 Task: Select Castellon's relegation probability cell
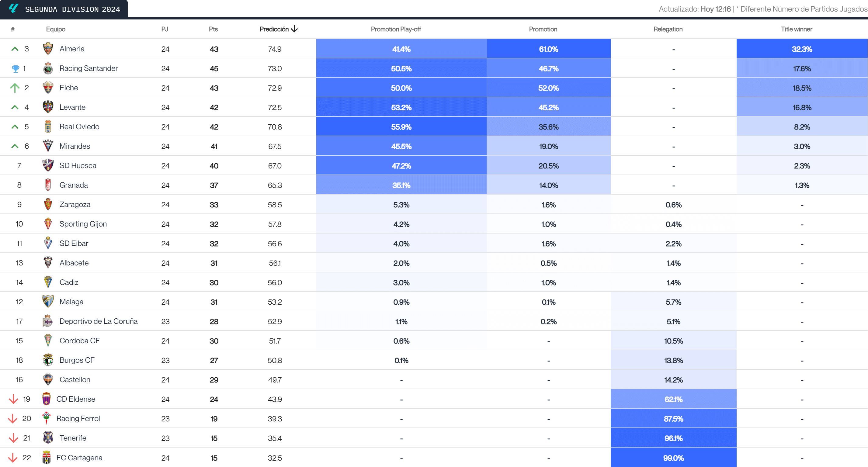pos(673,379)
